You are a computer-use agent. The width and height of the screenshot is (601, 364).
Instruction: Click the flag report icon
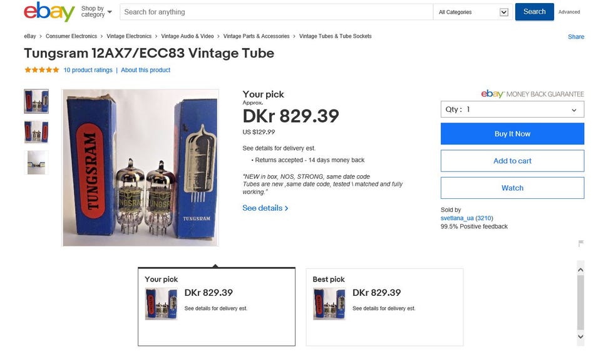point(580,243)
